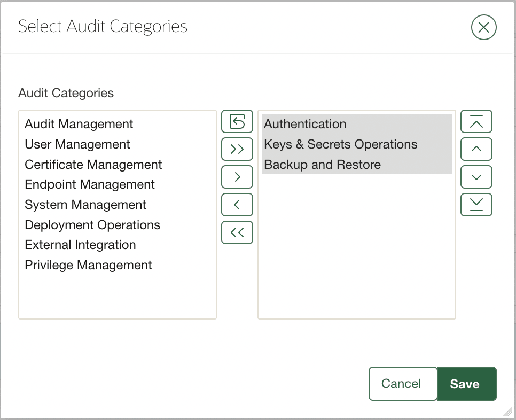Click the Cancel button

pyautogui.click(x=403, y=384)
